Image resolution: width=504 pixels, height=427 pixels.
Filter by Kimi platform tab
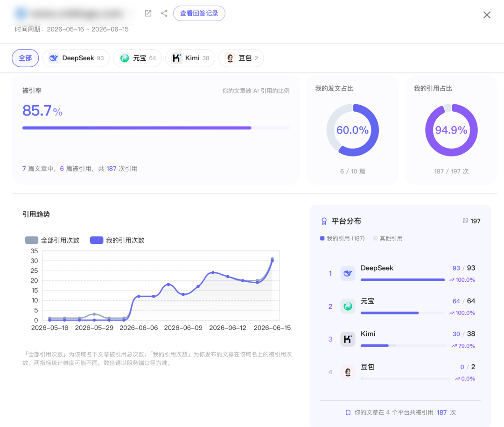[x=190, y=58]
